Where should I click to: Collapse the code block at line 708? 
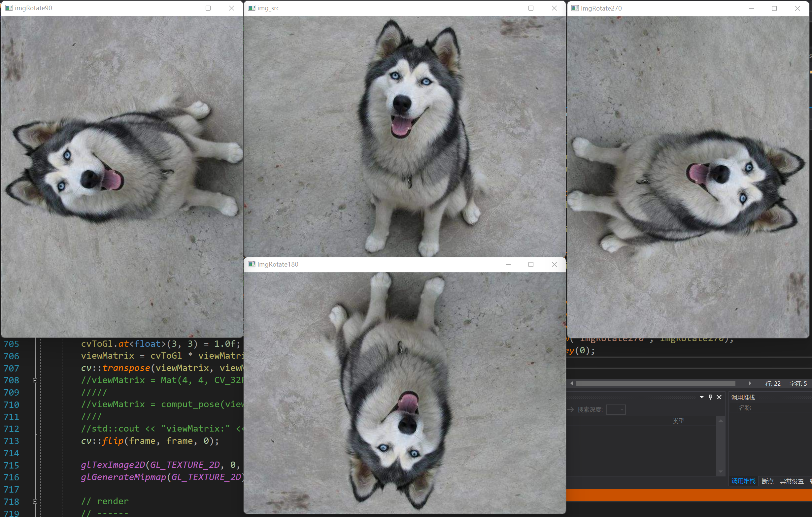35,380
